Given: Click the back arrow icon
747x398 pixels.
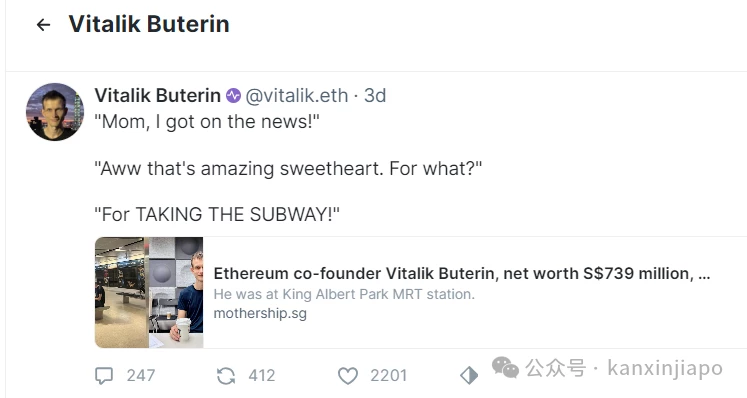Looking at the screenshot, I should pyautogui.click(x=43, y=25).
